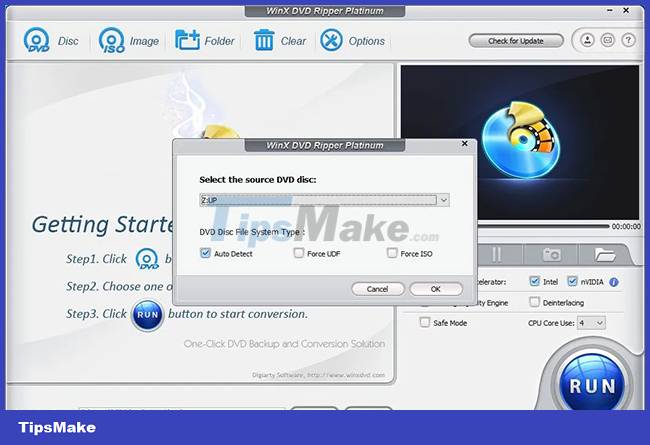Confirm dialog with OK button
650x445 pixels.
(x=436, y=289)
